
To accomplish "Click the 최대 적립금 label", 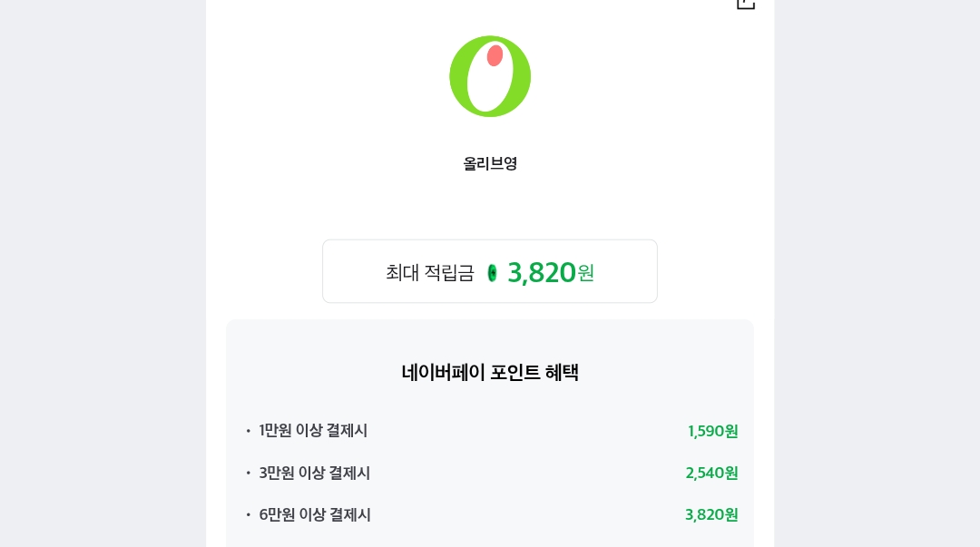I will (429, 272).
